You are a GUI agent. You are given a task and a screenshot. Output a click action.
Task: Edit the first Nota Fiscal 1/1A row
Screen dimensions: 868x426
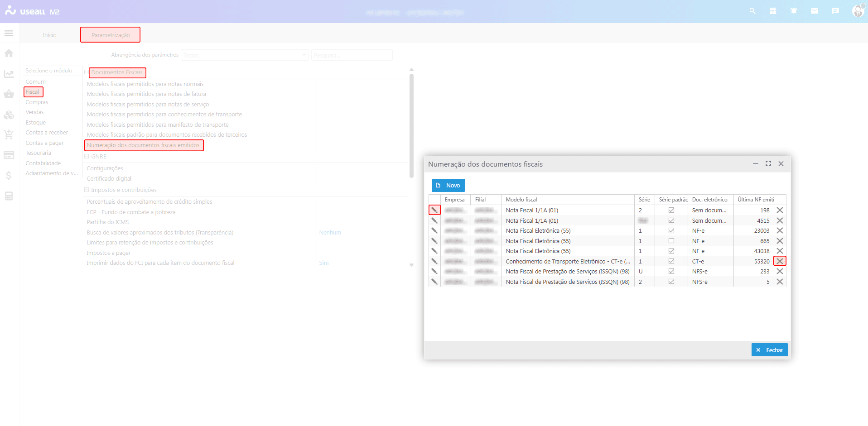tap(434, 210)
